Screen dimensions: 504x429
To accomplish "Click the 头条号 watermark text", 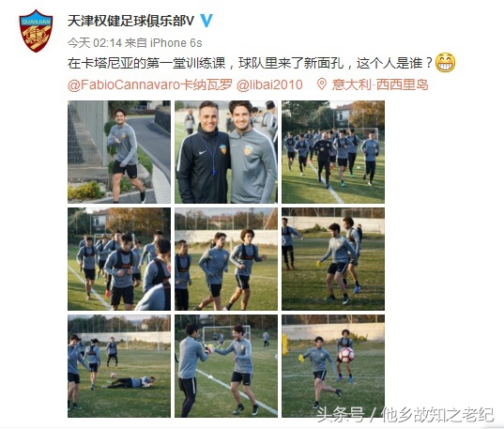I will [341, 414].
